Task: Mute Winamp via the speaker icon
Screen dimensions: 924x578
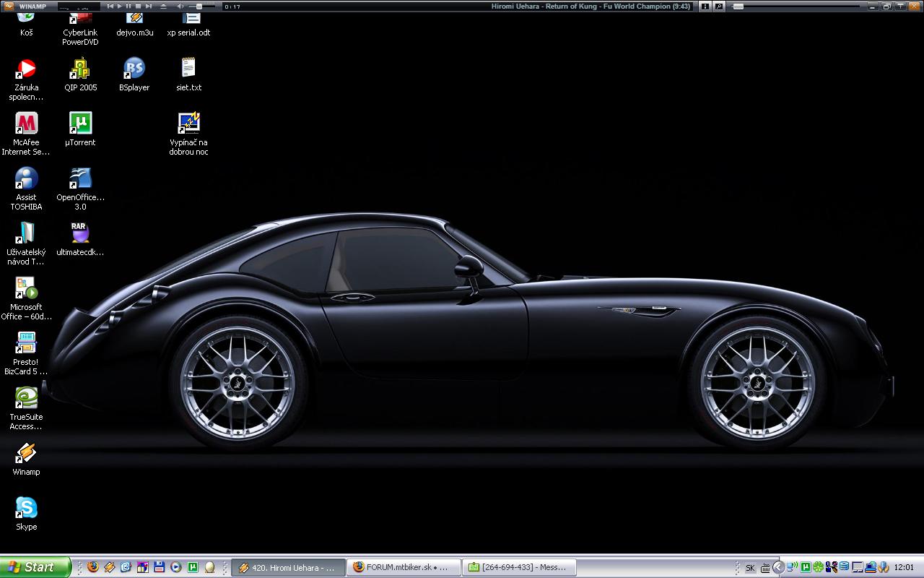Action: [180, 6]
